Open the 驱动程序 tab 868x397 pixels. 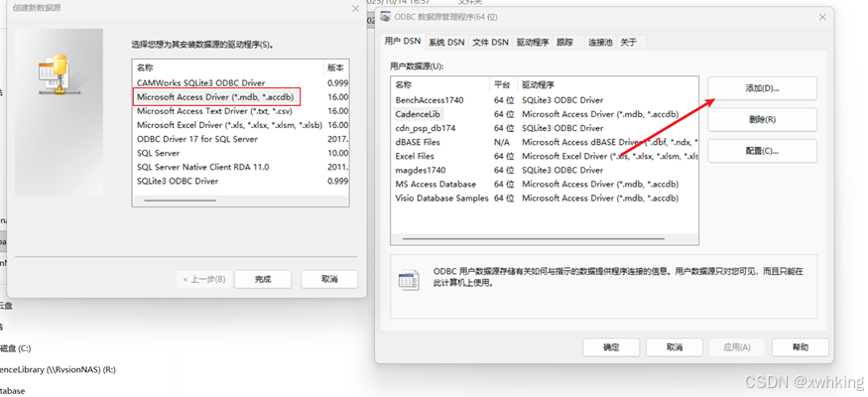(533, 42)
